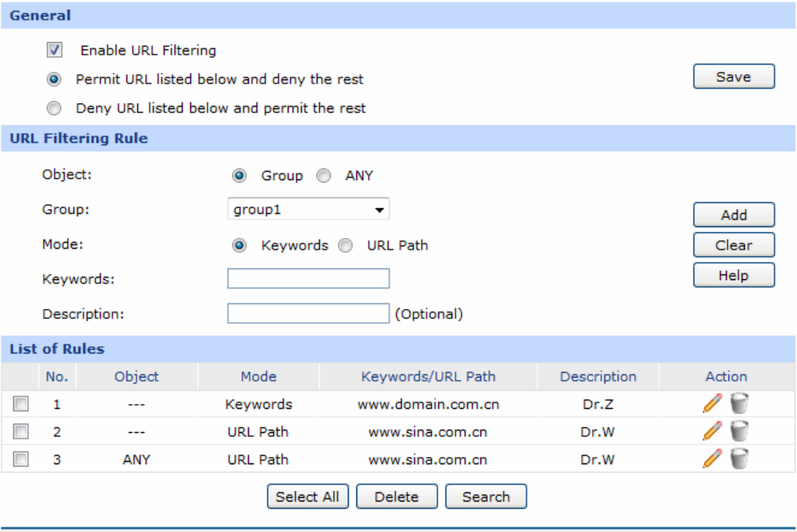Click the Clear button
The height and width of the screenshot is (532, 797).
[x=733, y=245]
